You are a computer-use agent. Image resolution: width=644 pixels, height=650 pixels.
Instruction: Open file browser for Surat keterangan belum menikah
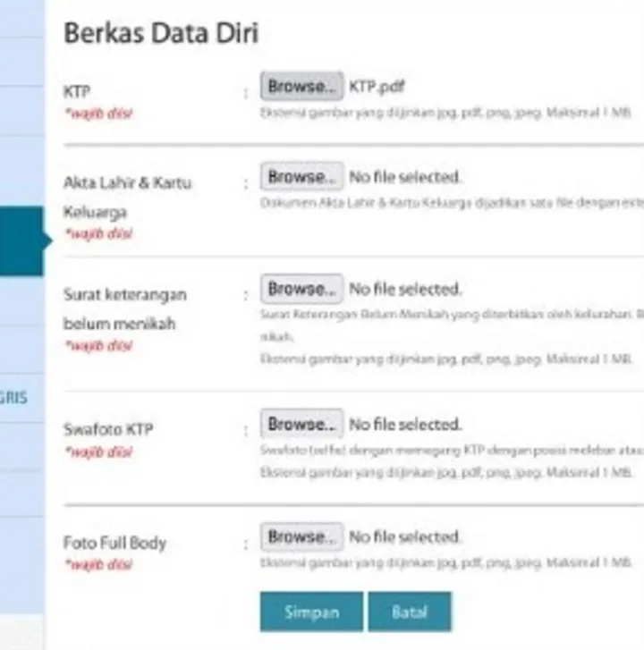click(301, 289)
